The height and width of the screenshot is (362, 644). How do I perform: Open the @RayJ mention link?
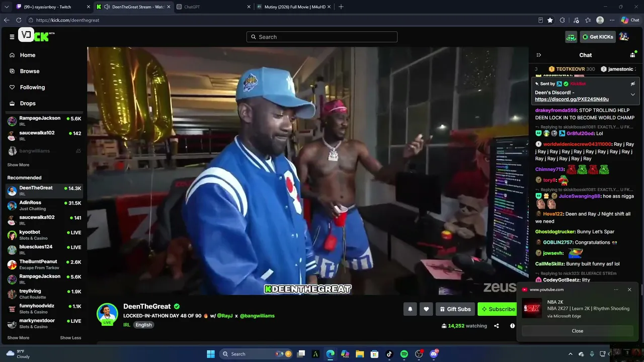(224, 316)
